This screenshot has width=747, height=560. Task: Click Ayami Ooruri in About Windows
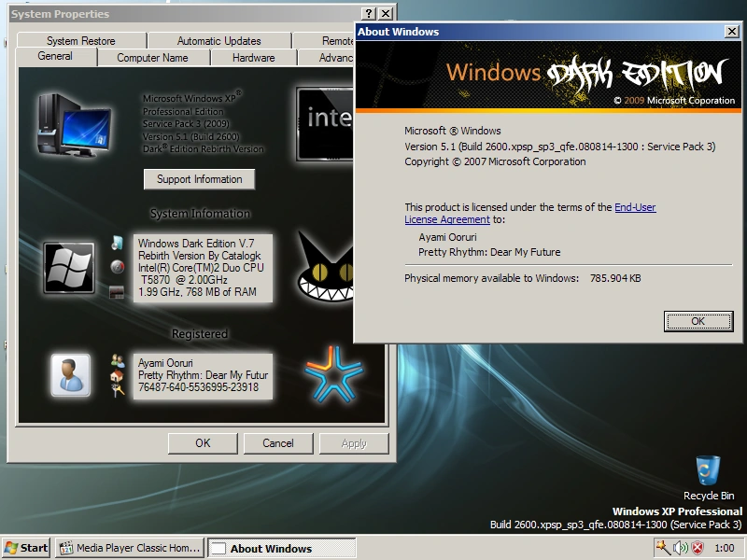pos(447,237)
